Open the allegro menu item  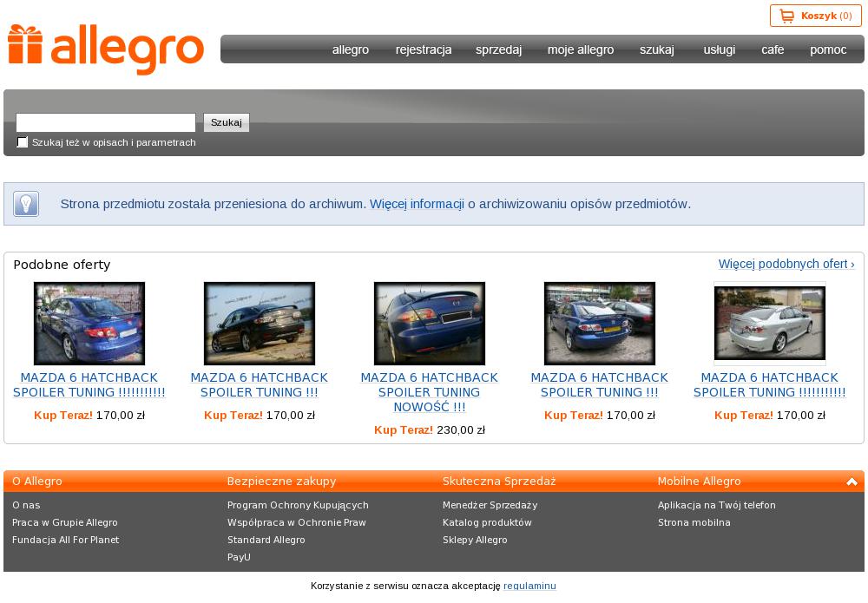click(x=351, y=49)
